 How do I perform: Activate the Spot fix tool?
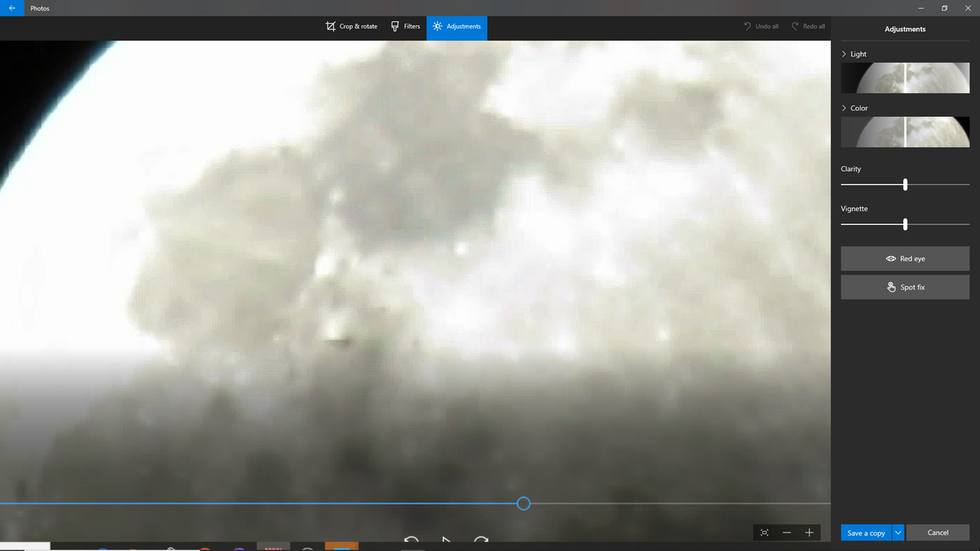point(905,287)
